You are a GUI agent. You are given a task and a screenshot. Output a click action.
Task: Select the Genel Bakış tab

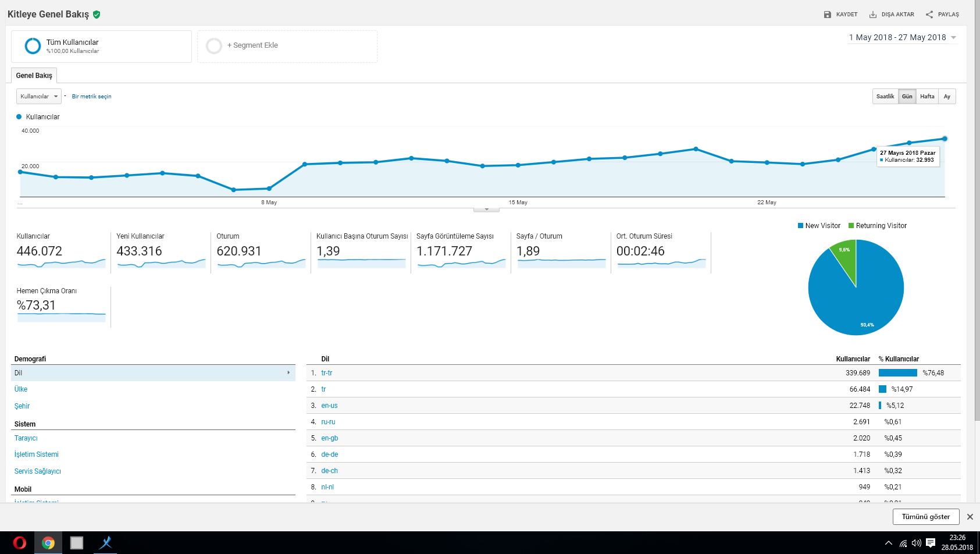(34, 76)
